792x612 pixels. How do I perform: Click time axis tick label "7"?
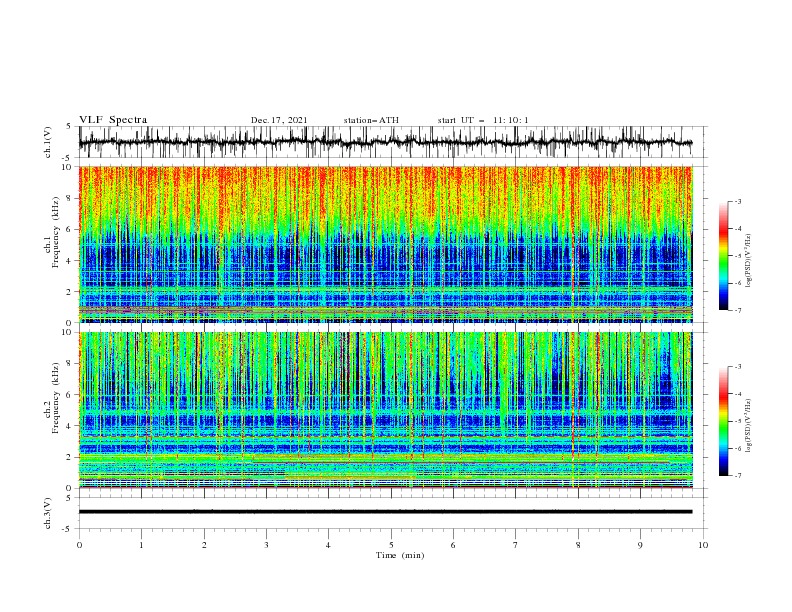click(516, 545)
